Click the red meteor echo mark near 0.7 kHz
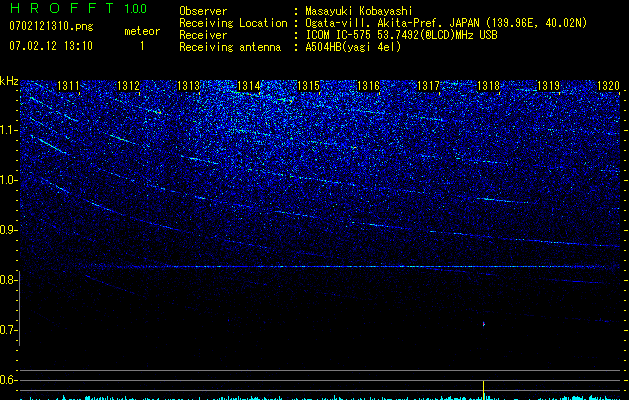Image resolution: width=629 pixels, height=400 pixels. click(484, 324)
